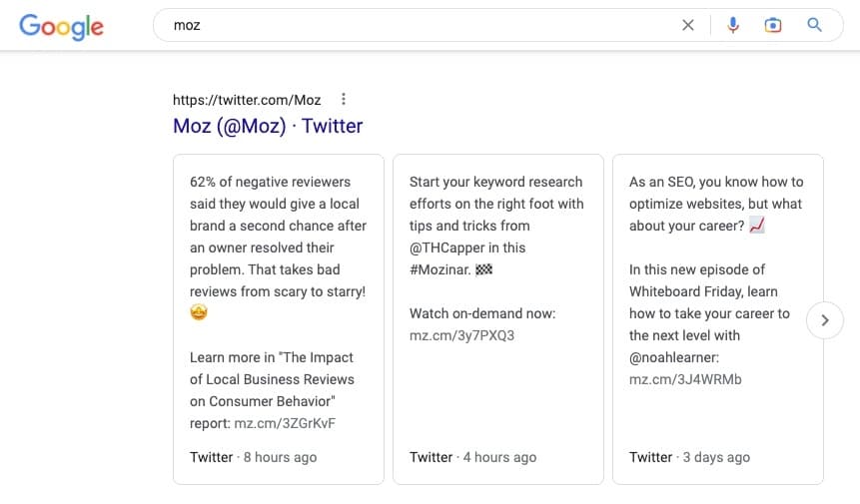
Task: Open tweet about 62% of negative reviewers
Action: 278,237
